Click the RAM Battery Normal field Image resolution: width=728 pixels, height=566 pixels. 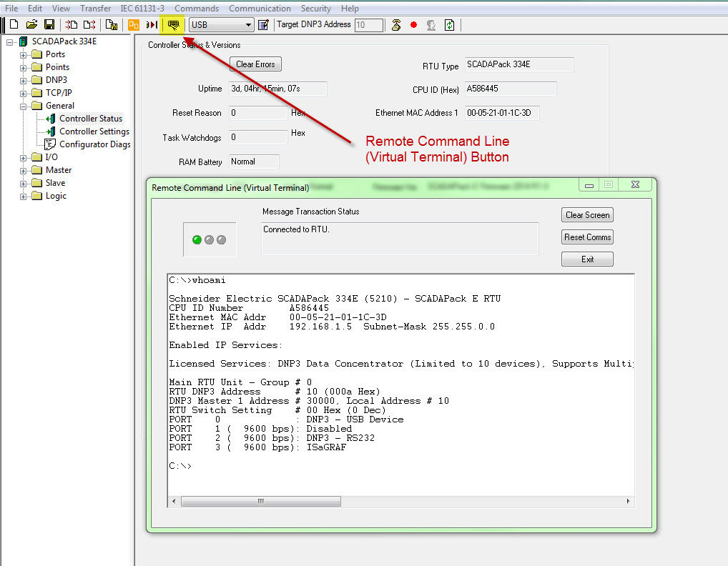point(254,162)
